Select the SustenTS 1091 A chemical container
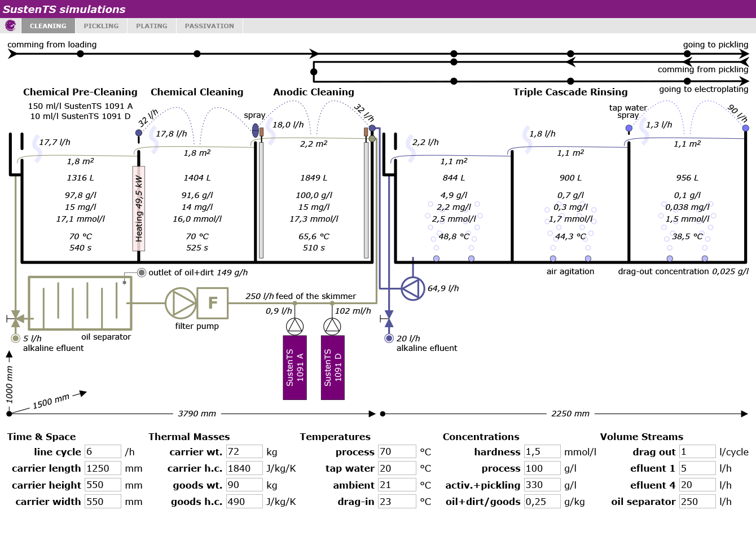 pyautogui.click(x=295, y=368)
